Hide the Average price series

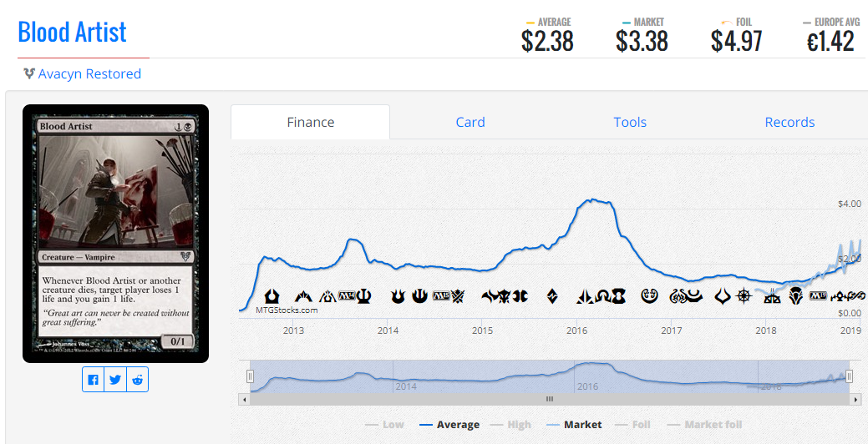tap(449, 424)
